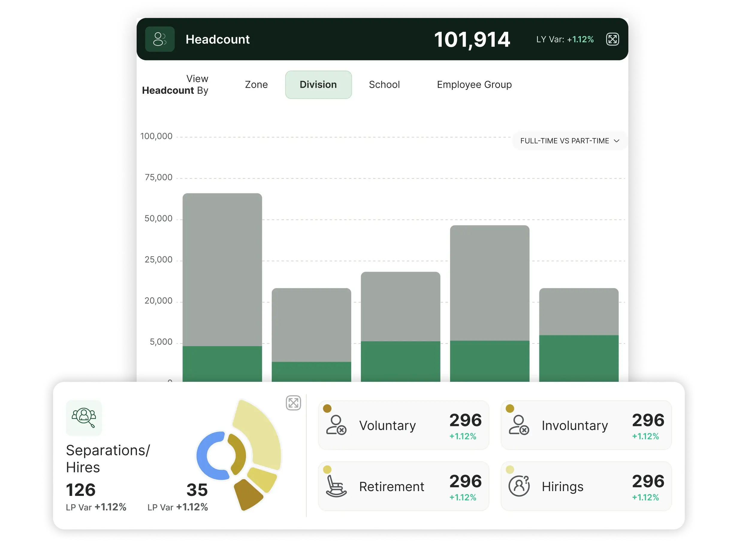The image size is (756, 548).
Task: Select the Employee Group view
Action: (x=474, y=85)
